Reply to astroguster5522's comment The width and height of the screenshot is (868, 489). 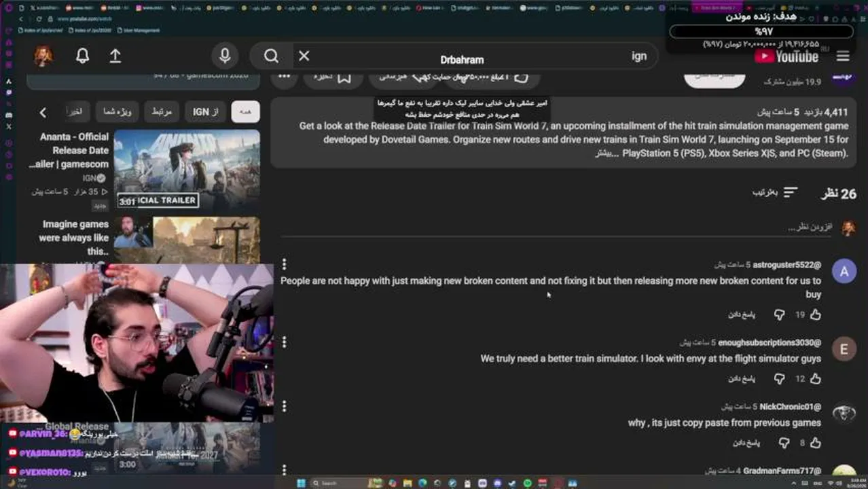click(742, 314)
